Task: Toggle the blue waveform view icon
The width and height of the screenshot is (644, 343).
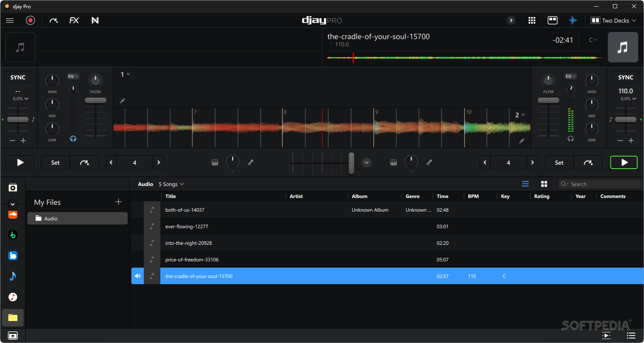Action: coord(573,20)
